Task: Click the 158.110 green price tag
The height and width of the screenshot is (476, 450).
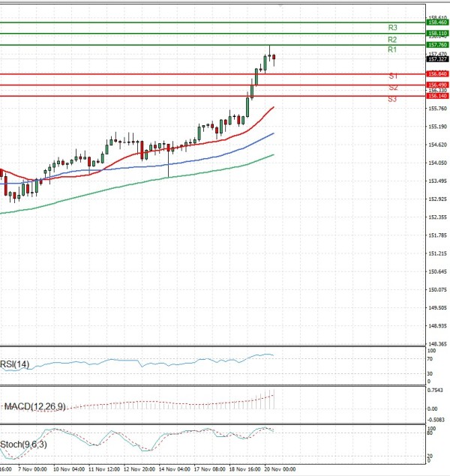Action: [437, 34]
